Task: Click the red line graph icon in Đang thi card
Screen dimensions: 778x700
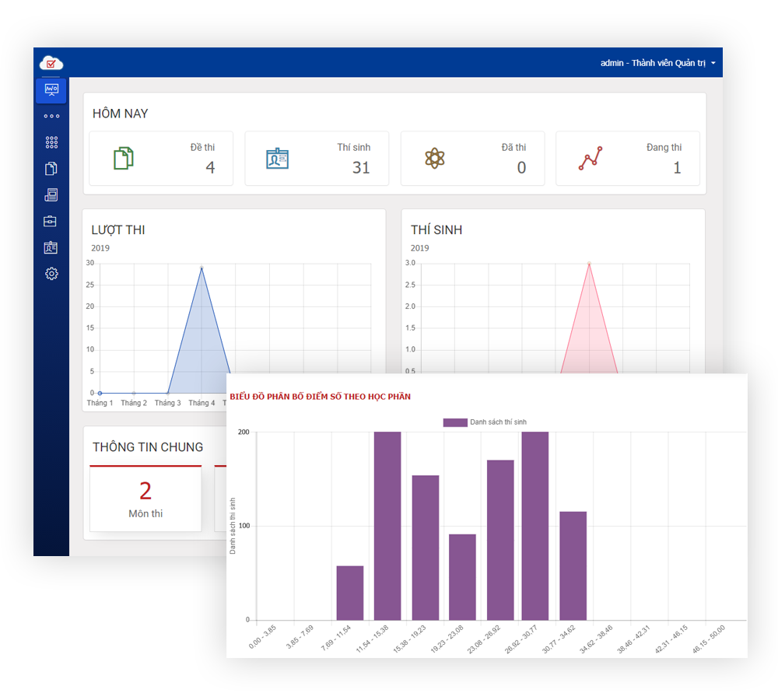Action: pyautogui.click(x=591, y=158)
